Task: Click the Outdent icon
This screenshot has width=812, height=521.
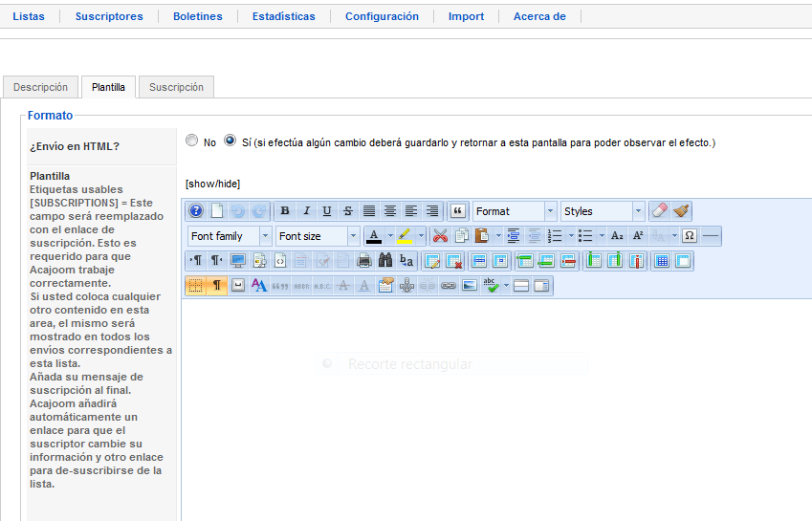Action: (534, 236)
